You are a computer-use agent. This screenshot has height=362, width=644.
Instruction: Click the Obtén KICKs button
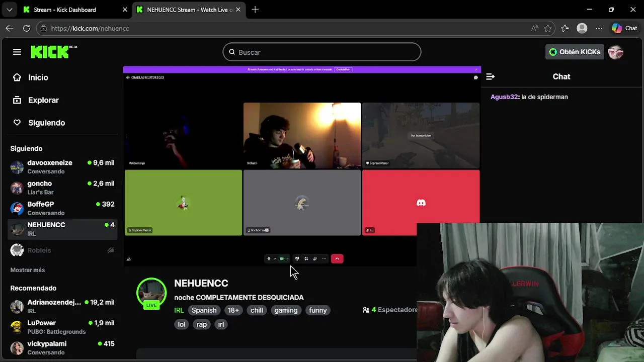(x=575, y=52)
